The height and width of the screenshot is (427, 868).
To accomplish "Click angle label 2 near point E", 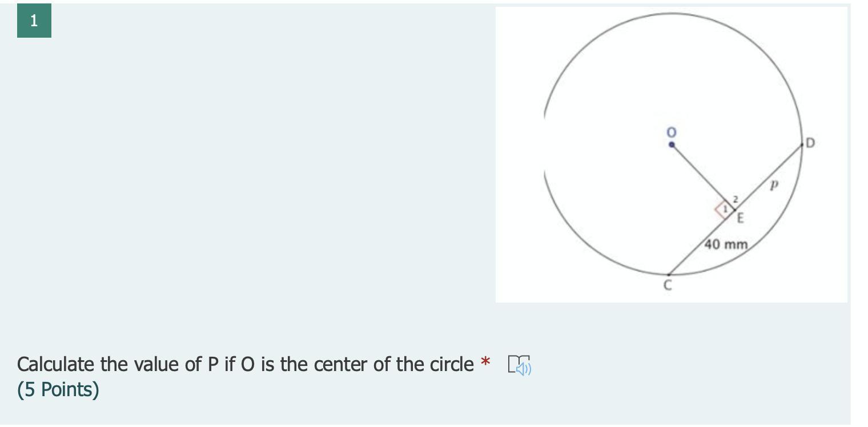I will click(x=736, y=199).
